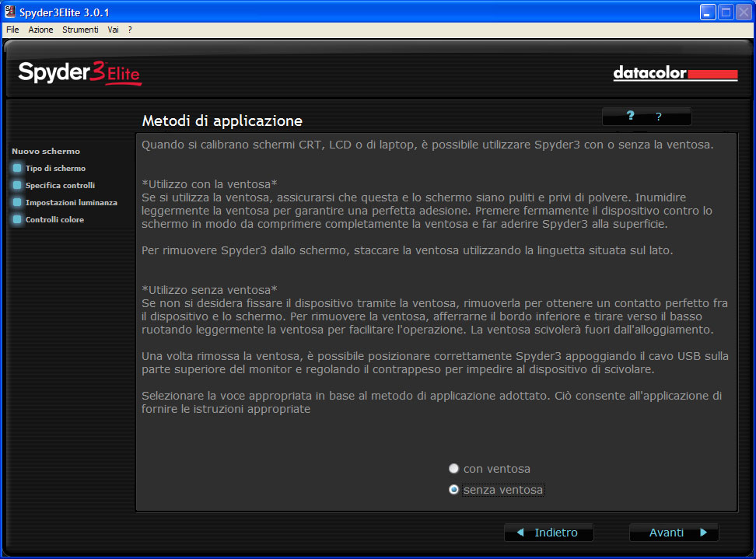Go to the Specifica controlli step

coord(54,185)
